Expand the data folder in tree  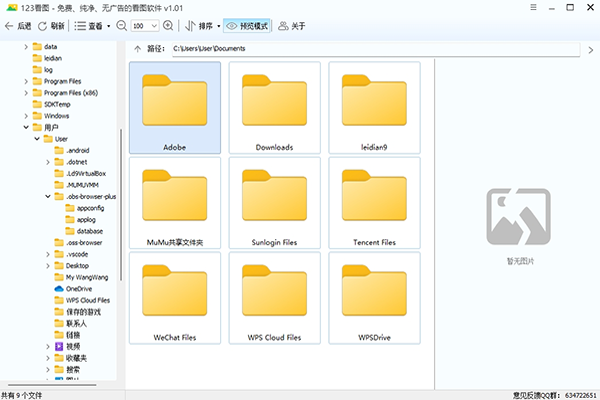pyautogui.click(x=26, y=47)
